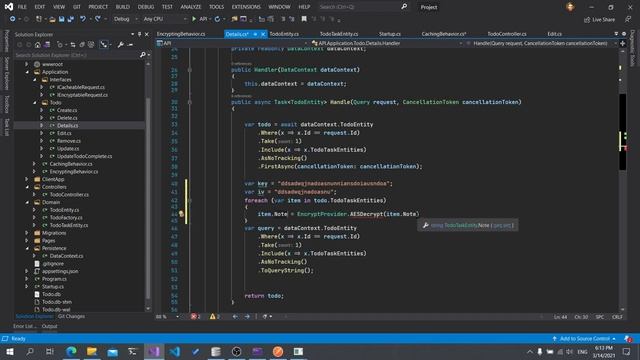Click the Live Share icon

click(x=587, y=20)
